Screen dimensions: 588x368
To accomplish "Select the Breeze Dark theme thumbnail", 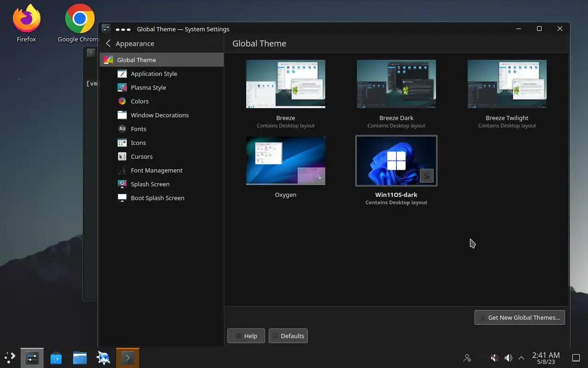I will click(x=396, y=84).
